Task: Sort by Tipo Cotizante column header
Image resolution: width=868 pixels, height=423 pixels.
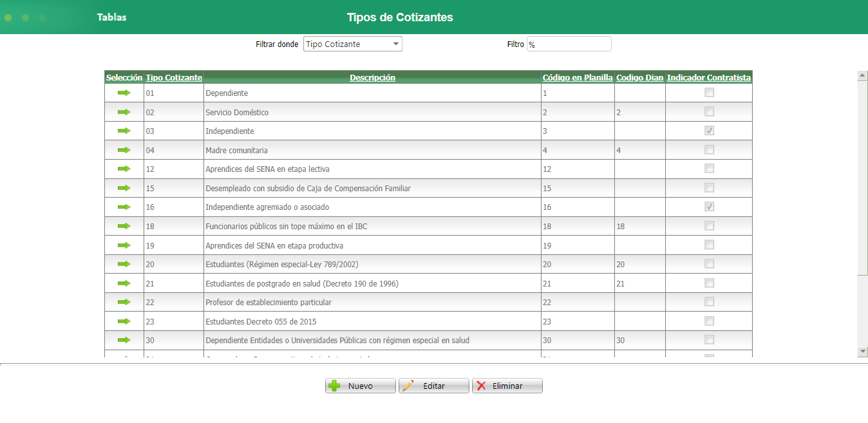Action: (174, 78)
